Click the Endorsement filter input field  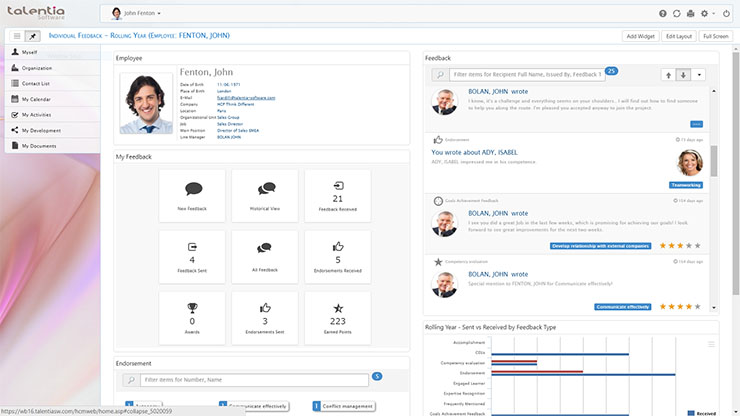pos(253,380)
